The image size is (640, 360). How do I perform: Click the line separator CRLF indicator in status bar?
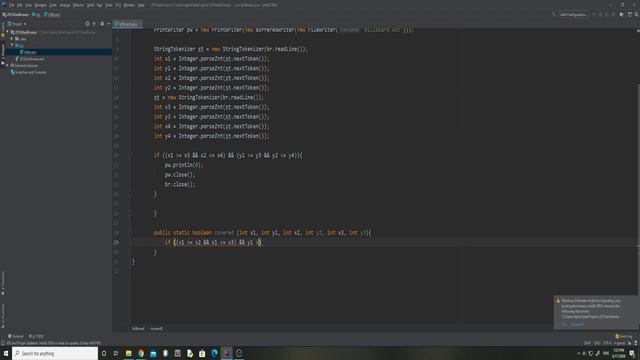[x=597, y=343]
